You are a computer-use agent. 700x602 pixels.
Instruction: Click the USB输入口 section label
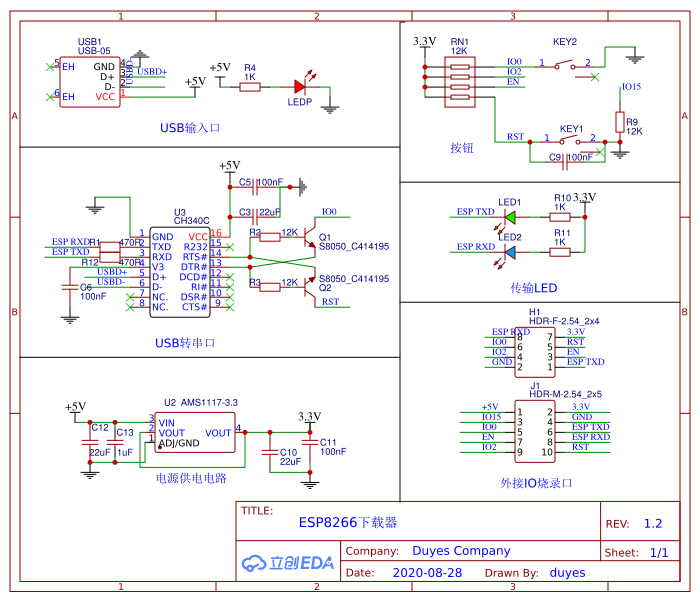(x=190, y=128)
